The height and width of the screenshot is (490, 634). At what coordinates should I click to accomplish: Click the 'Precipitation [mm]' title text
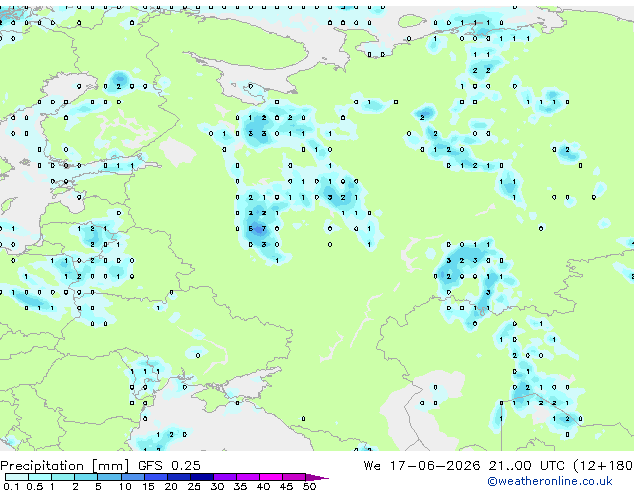[x=64, y=466]
